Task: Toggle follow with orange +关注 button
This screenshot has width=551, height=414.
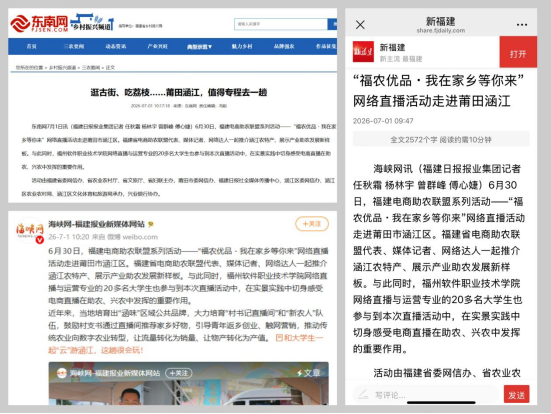Action: (312, 224)
